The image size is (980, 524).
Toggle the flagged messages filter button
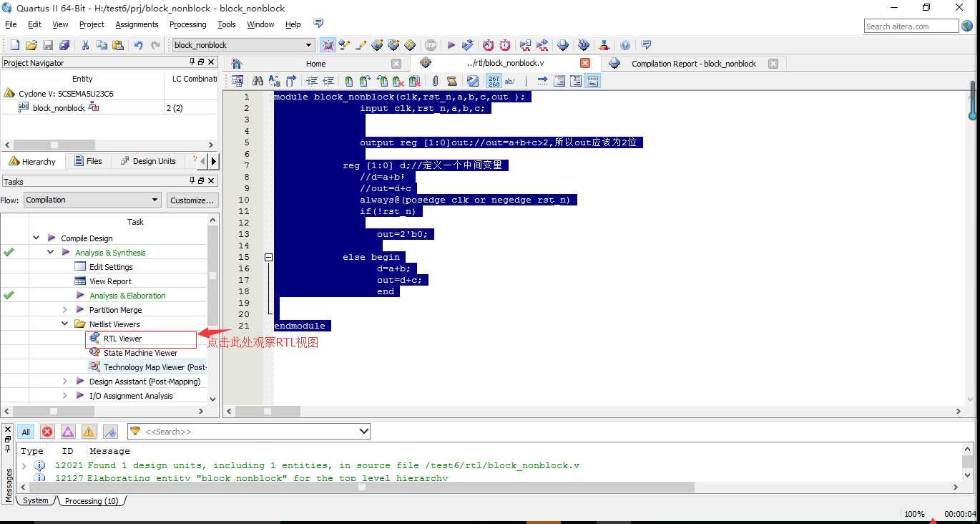pyautogui.click(x=110, y=432)
